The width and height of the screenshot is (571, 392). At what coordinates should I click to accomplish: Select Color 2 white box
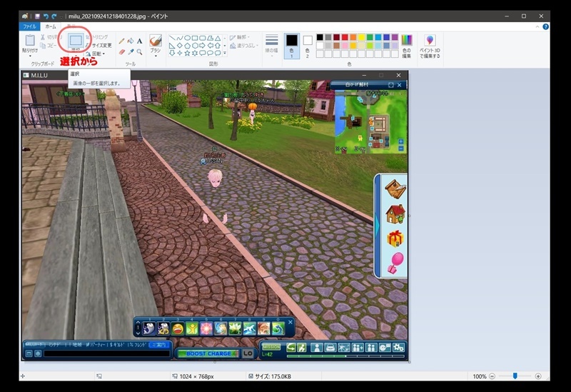click(308, 40)
